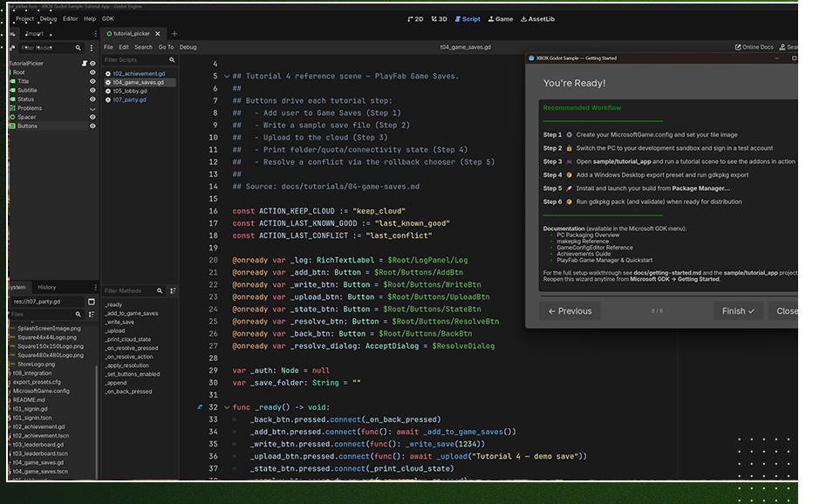The image size is (833, 504).
Task: Select t03_leaderboard.tscn in FileSystem
Action: [x=40, y=453]
